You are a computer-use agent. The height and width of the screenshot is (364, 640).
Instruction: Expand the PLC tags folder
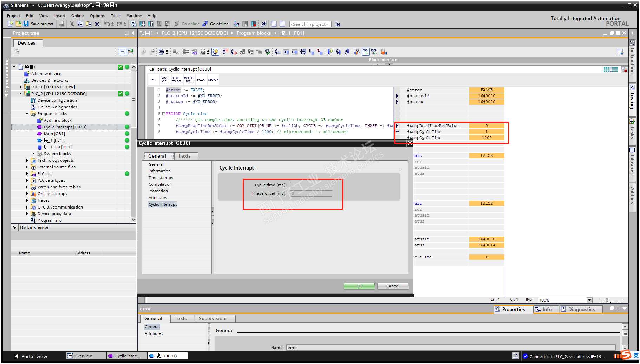tap(27, 174)
